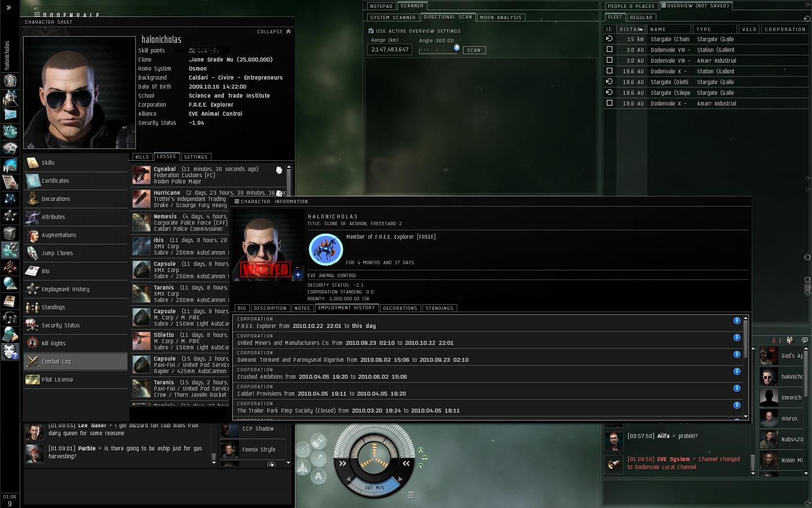Click the Skills book icon in the character sheet
This screenshot has height=508, width=812.
tap(33, 163)
